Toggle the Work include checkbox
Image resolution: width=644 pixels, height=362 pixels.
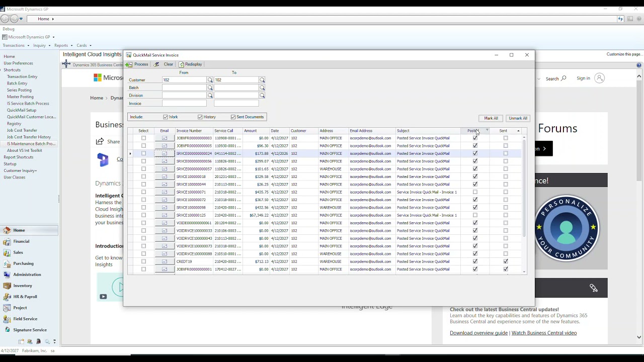click(x=166, y=117)
